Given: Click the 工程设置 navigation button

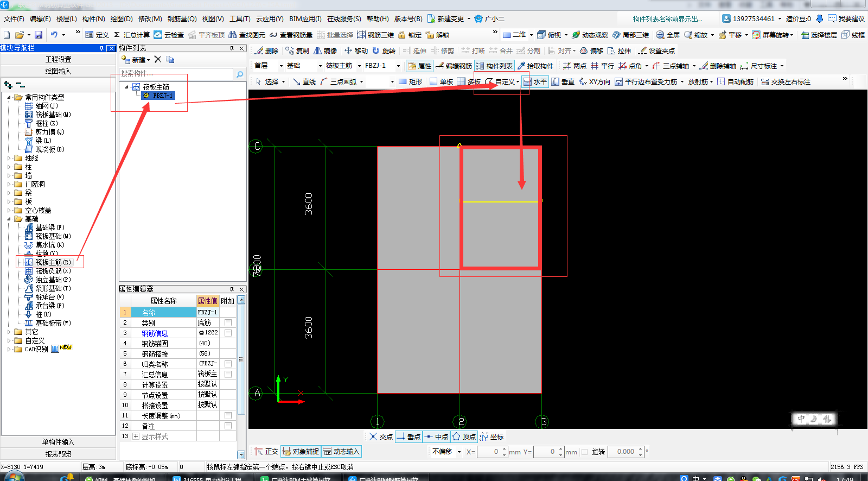Looking at the screenshot, I should coord(58,59).
